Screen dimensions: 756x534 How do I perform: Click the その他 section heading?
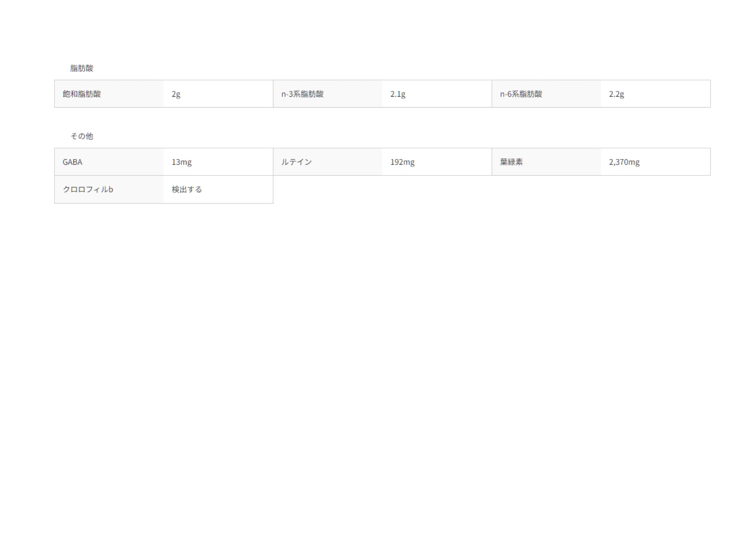point(82,136)
